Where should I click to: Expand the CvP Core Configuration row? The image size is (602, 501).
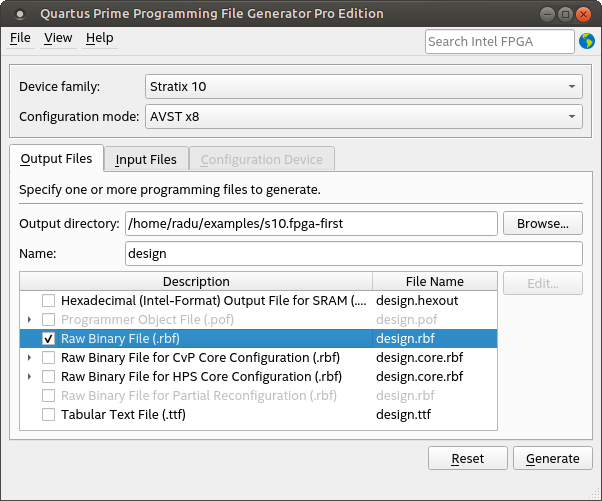[x=29, y=358]
